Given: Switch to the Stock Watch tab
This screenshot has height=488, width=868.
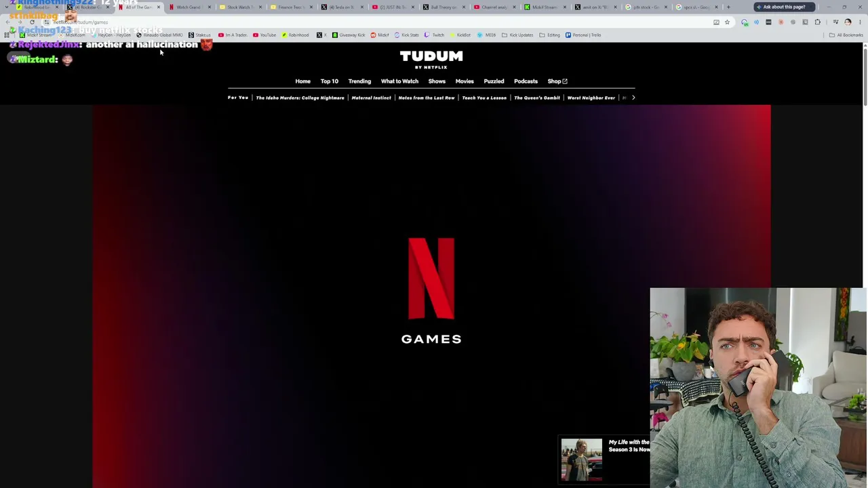Looking at the screenshot, I should (239, 7).
